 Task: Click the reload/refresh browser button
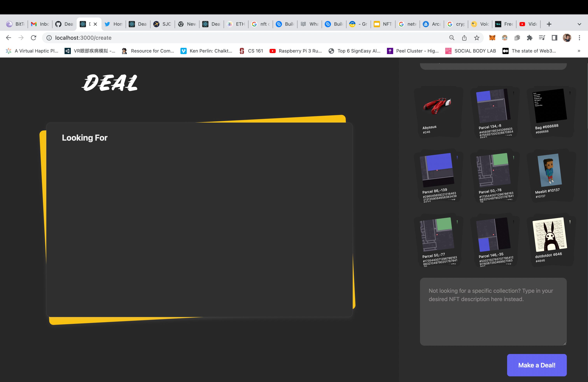33,38
